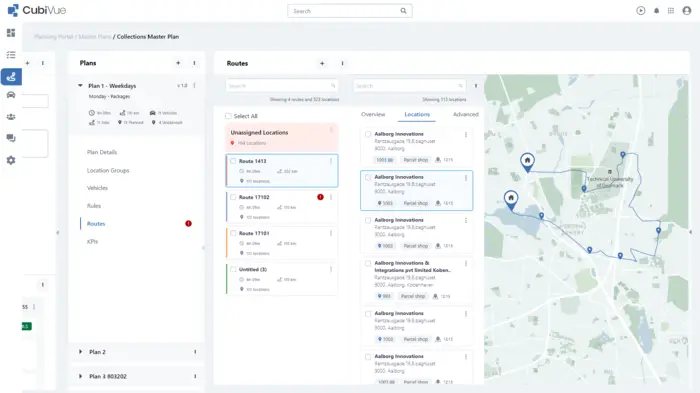Switch to the Advanced tab
This screenshot has width=700, height=393.
tap(466, 114)
